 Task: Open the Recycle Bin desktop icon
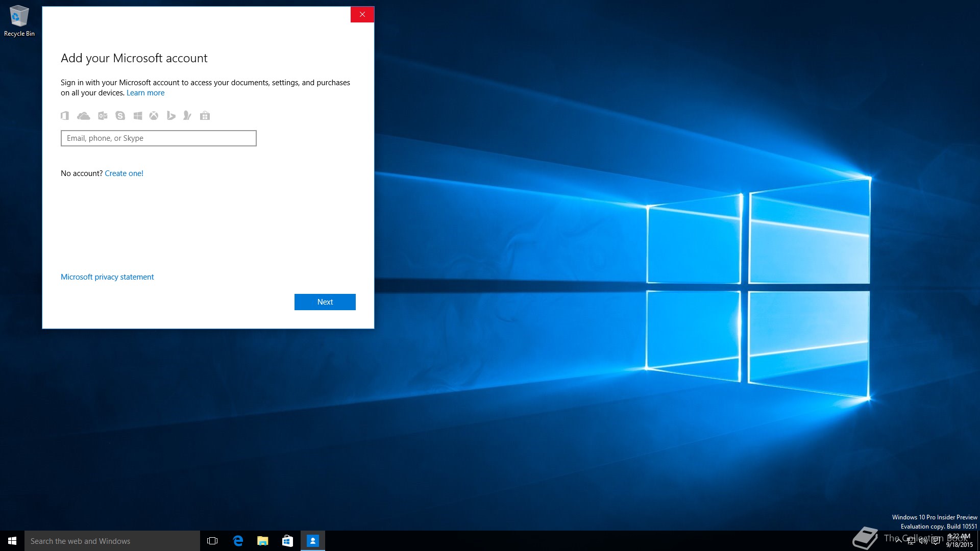pos(19,21)
